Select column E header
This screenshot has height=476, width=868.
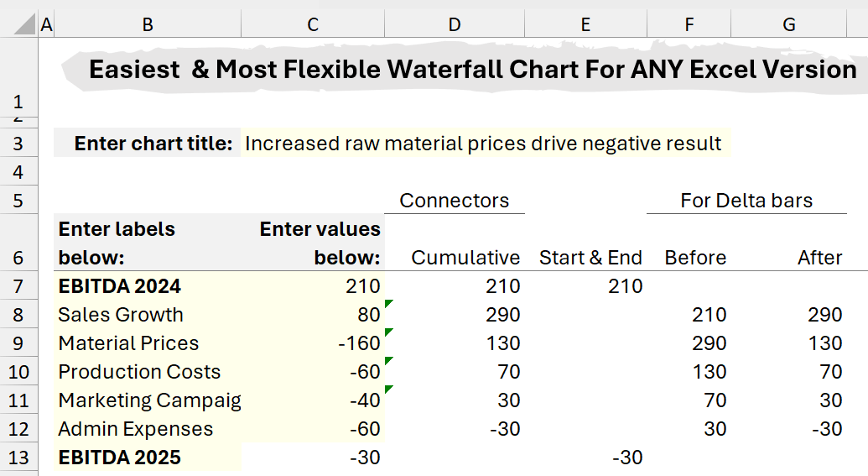pyautogui.click(x=585, y=25)
